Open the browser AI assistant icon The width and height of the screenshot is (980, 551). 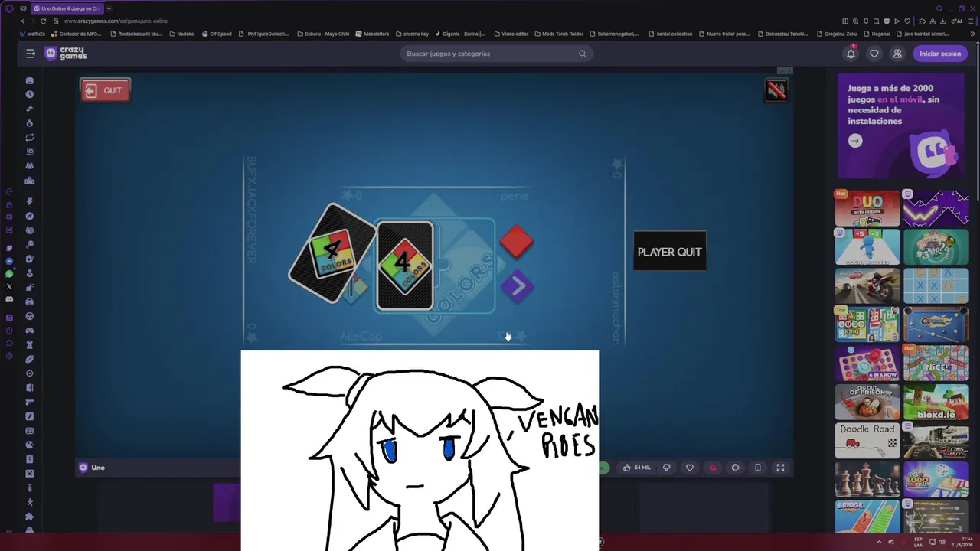(957, 21)
